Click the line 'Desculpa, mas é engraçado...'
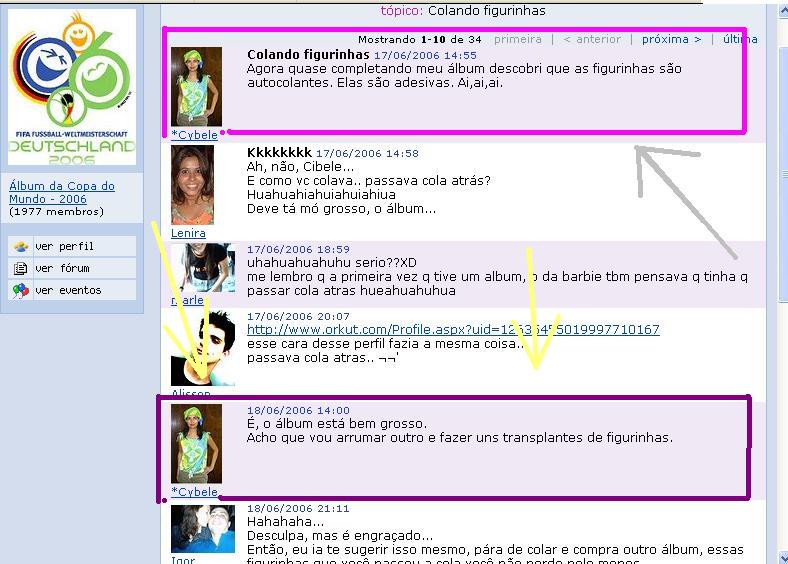 340,535
